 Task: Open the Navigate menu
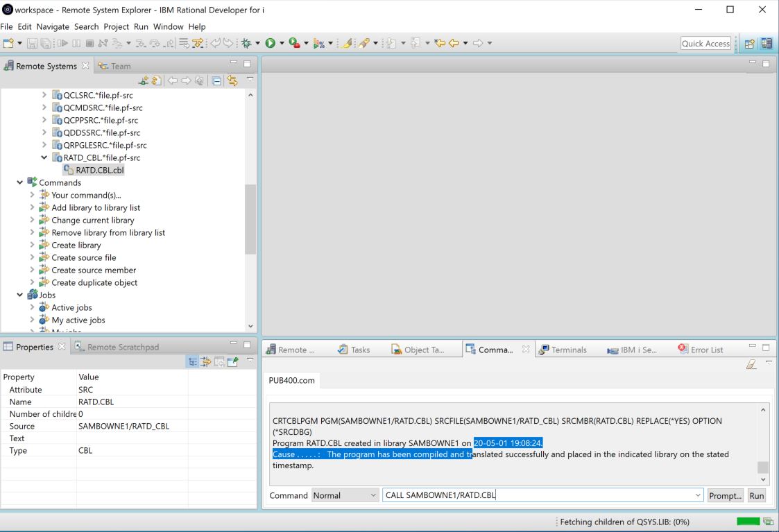click(x=53, y=26)
